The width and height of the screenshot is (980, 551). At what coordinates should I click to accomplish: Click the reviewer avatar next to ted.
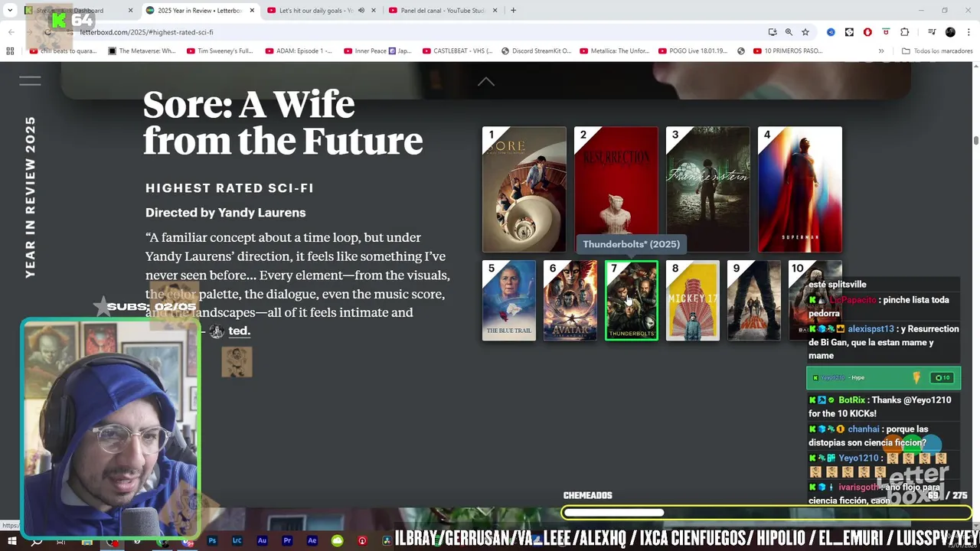pyautogui.click(x=217, y=331)
